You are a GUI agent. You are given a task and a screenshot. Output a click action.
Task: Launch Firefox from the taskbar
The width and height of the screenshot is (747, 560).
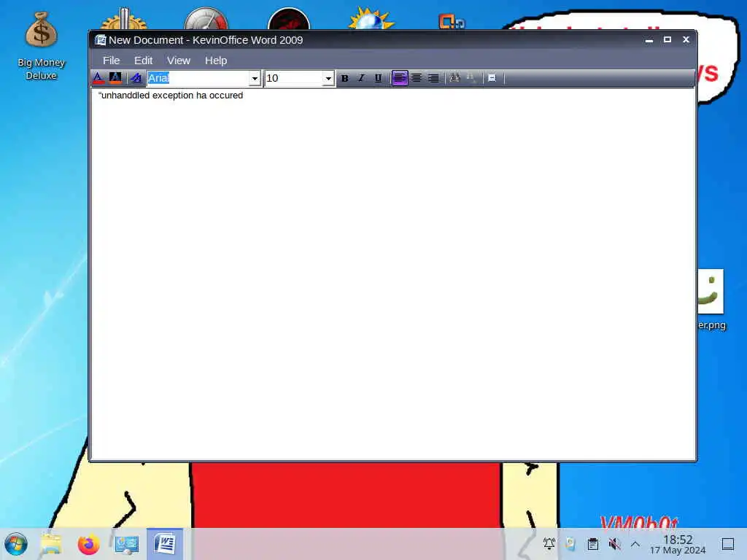(88, 544)
